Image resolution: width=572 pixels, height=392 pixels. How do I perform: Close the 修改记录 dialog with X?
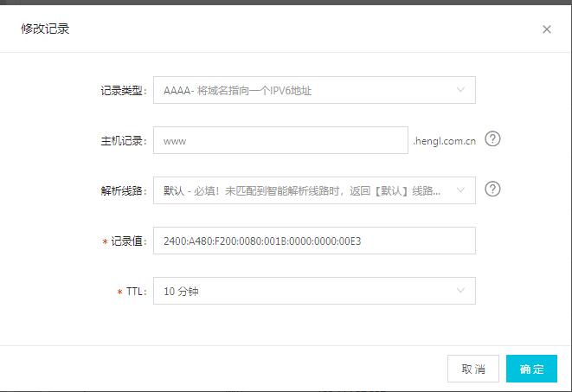point(546,29)
